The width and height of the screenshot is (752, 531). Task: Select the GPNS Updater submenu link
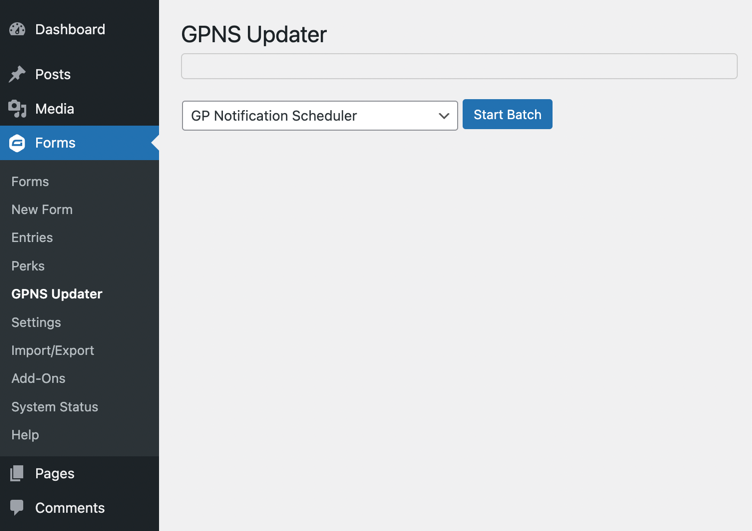57,294
